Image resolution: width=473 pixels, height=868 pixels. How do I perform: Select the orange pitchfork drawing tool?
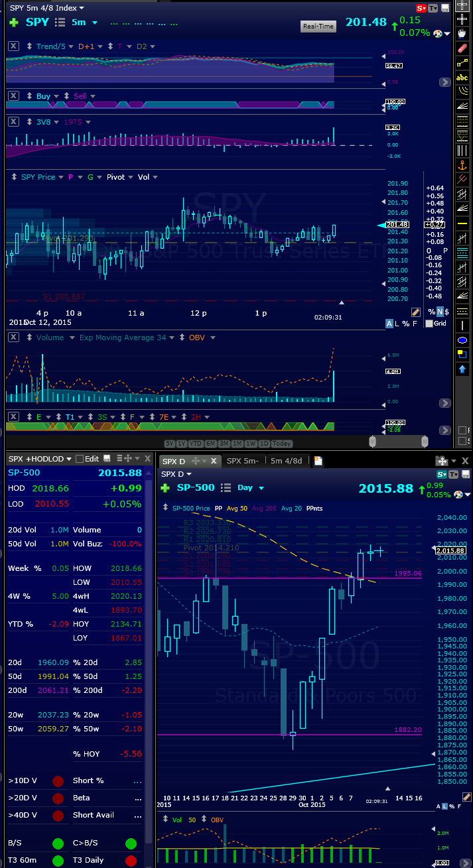pyautogui.click(x=462, y=179)
